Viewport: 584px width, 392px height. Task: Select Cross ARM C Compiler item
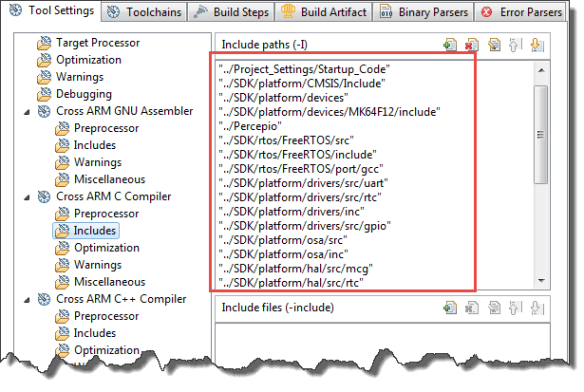(104, 196)
